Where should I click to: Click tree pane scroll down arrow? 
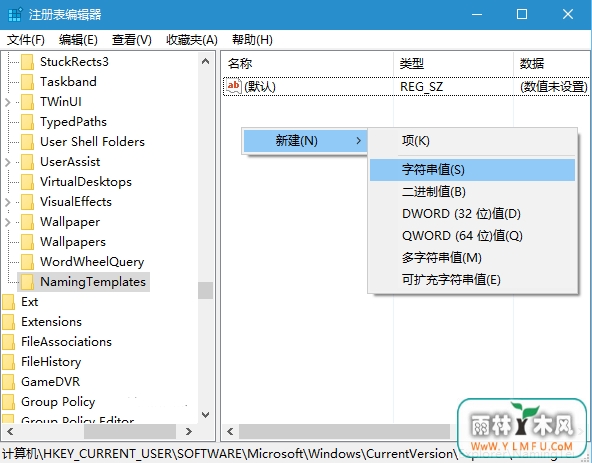tap(205, 415)
